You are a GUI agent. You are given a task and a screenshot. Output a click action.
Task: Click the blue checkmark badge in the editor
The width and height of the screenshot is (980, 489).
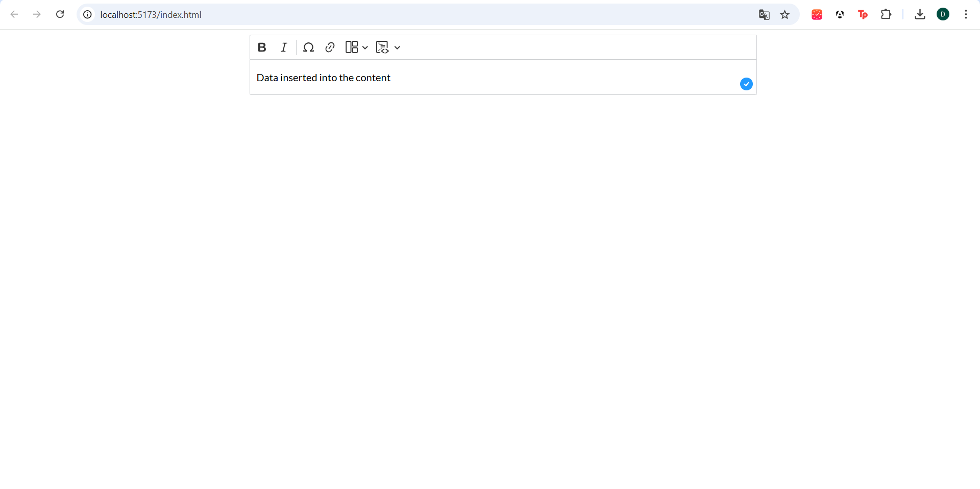pyautogui.click(x=746, y=84)
